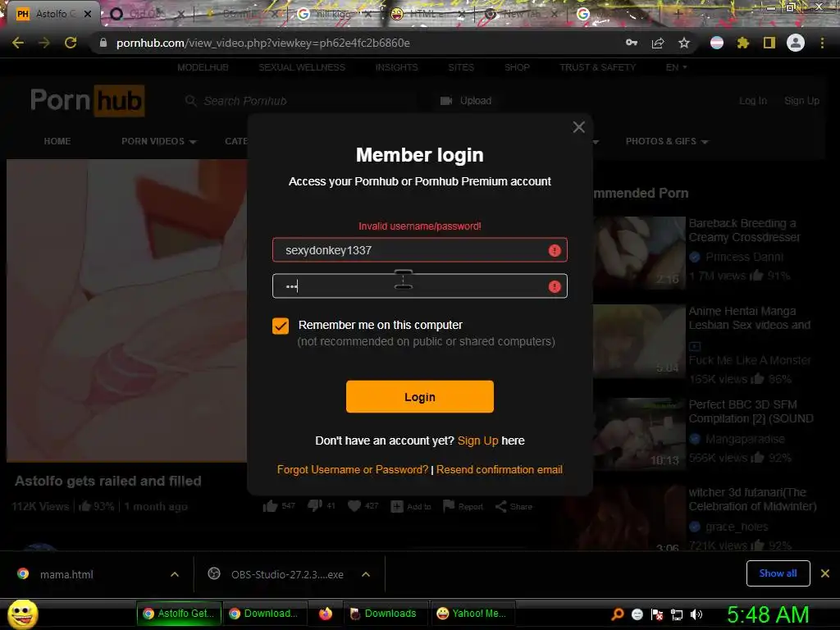Viewport: 840px width, 630px height.
Task: Click the username field containing sexydonkey1337
Action: (419, 250)
